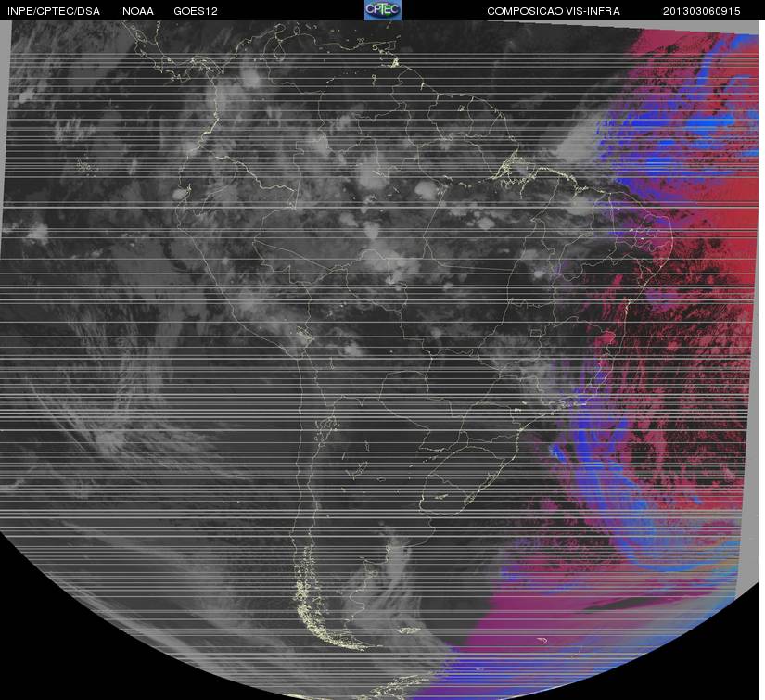
Task: Click the COMPOSICAO VIS-INFRA title text
Action: [x=554, y=11]
